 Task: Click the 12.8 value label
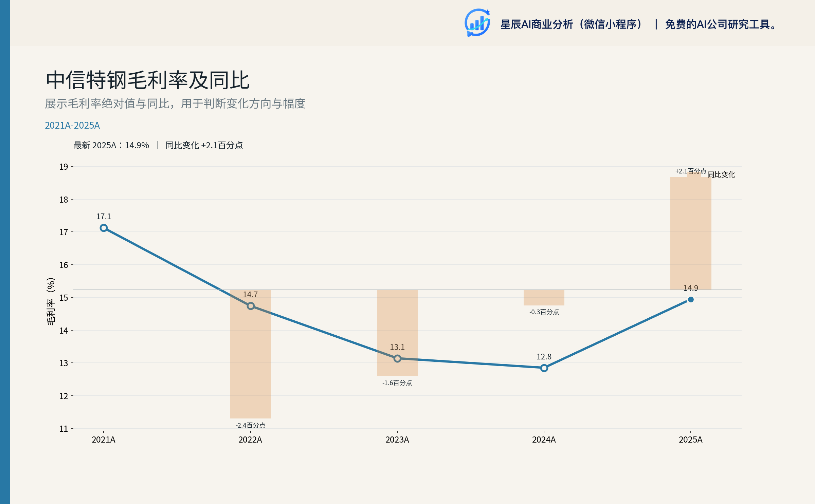coord(544,357)
